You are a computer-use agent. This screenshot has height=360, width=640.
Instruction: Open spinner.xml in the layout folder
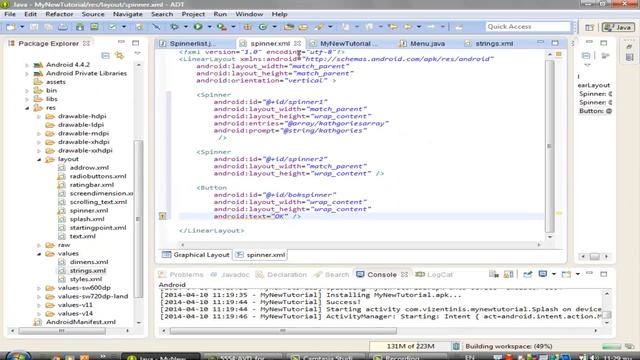click(x=89, y=210)
